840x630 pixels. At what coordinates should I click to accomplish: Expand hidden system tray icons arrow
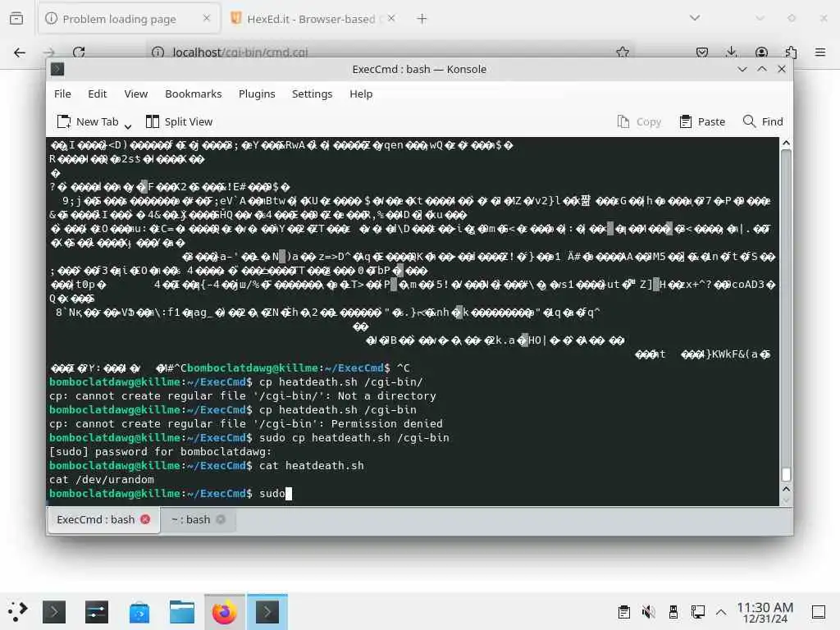(x=721, y=612)
